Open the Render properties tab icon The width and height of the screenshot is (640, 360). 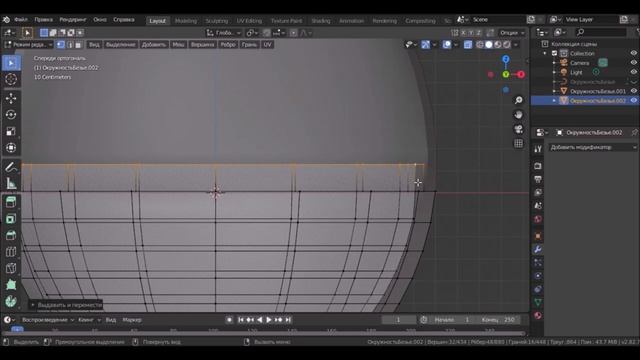[x=538, y=166]
